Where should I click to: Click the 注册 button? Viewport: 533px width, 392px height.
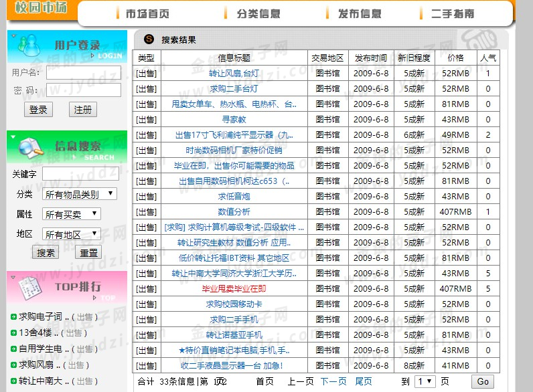pyautogui.click(x=83, y=110)
